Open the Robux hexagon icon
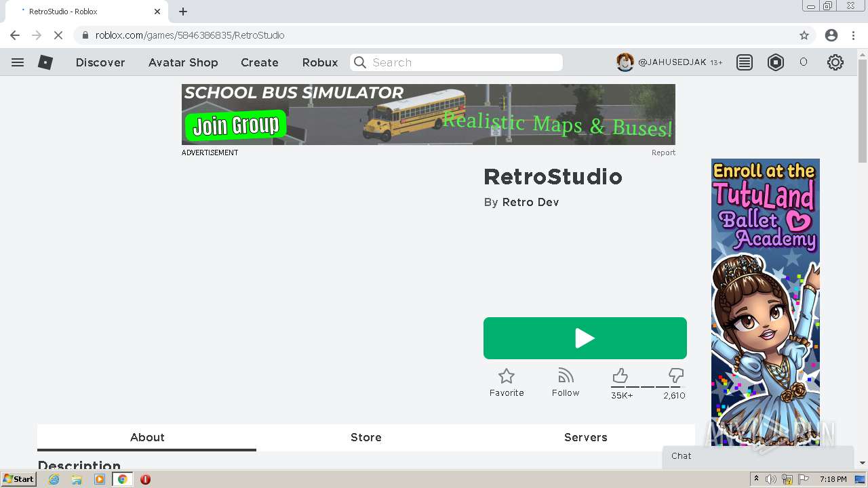868x488 pixels. point(776,62)
